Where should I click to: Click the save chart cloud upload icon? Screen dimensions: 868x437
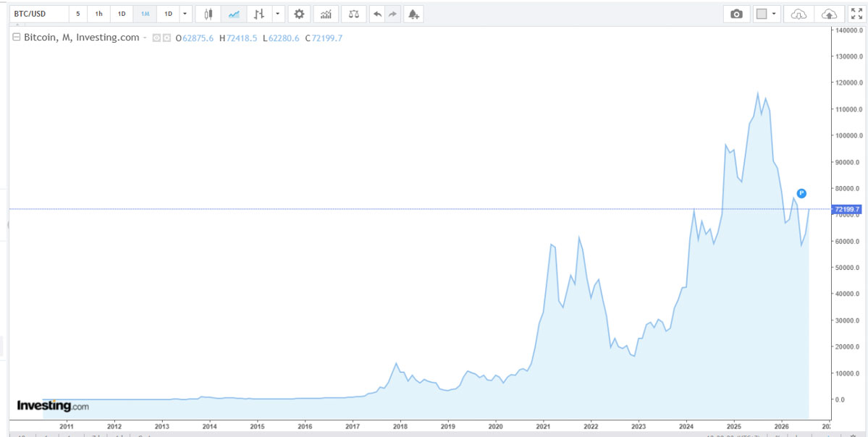[x=830, y=14]
